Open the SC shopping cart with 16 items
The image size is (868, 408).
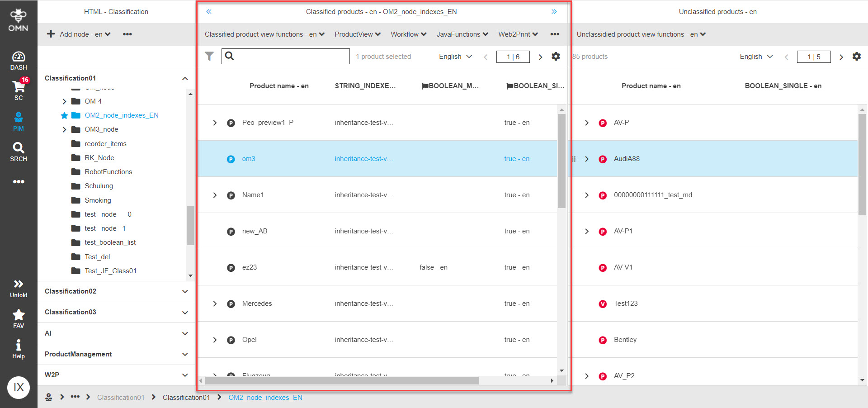click(18, 90)
